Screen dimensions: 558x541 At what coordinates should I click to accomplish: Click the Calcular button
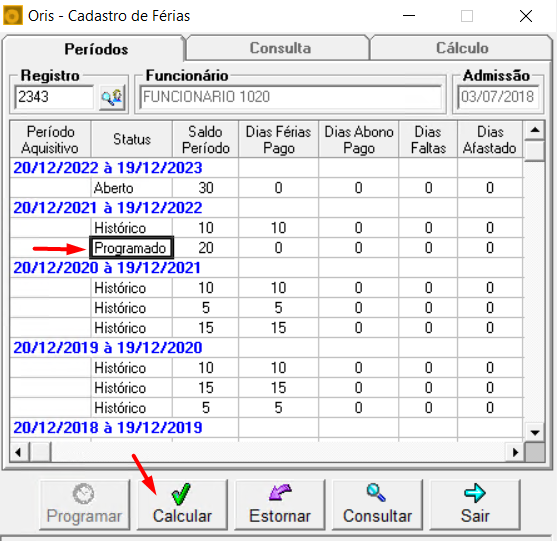pos(182,504)
